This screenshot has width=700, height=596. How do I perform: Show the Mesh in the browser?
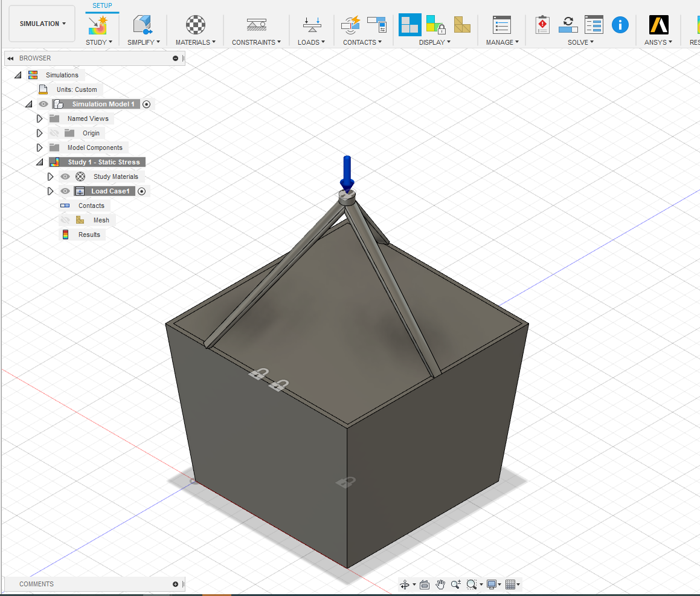coord(65,219)
